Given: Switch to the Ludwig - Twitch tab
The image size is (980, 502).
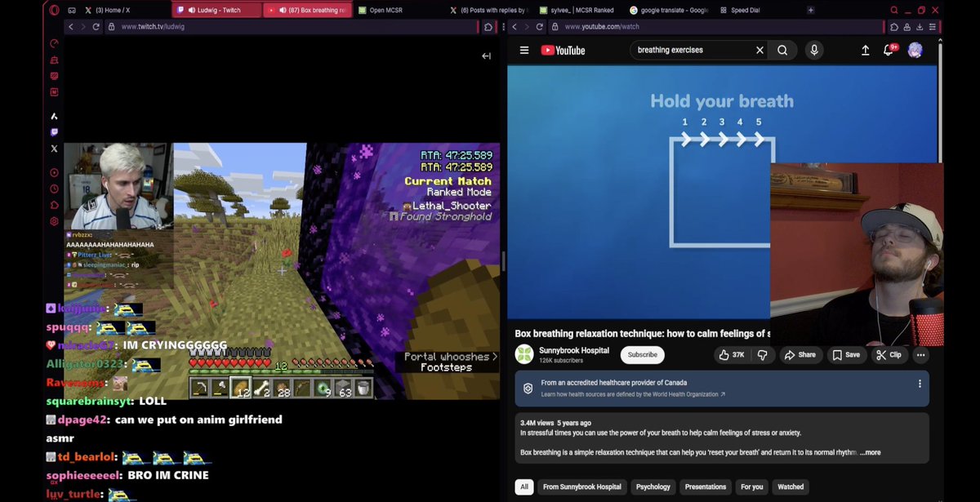Looking at the screenshot, I should click(x=216, y=10).
